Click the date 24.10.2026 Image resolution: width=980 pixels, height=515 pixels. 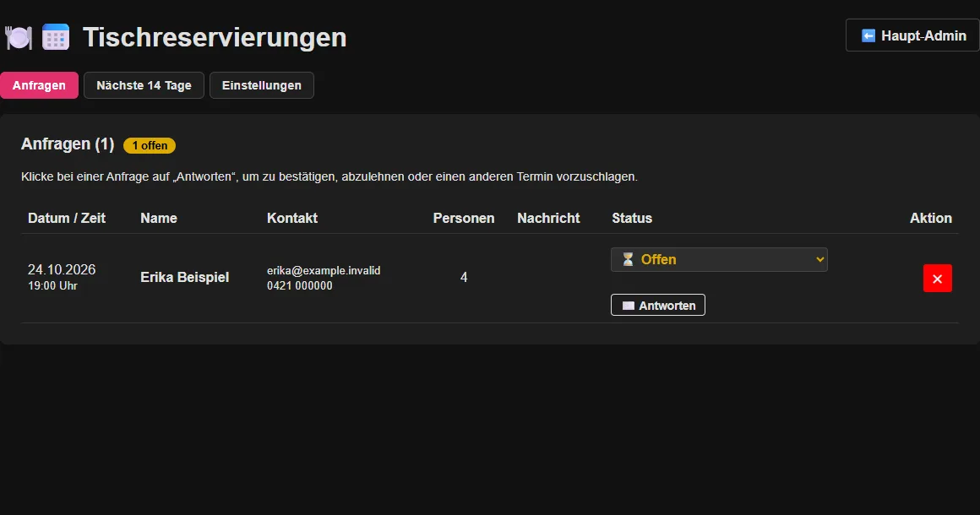tap(62, 269)
